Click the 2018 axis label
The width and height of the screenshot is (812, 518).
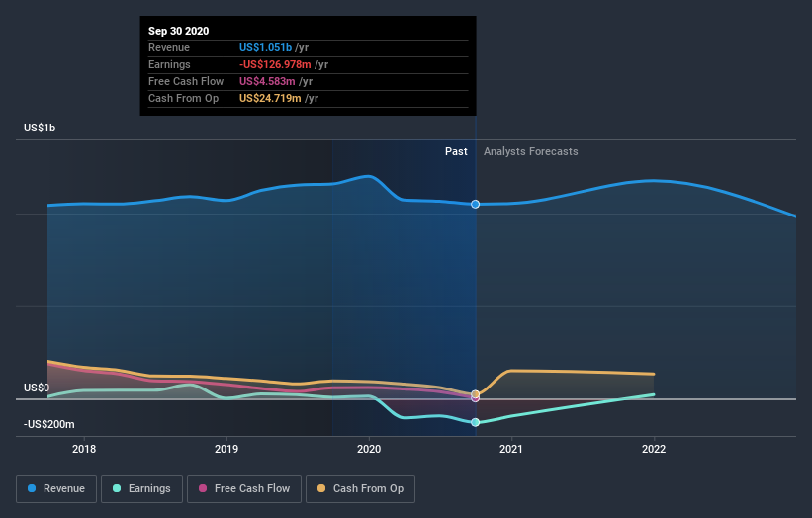[84, 449]
